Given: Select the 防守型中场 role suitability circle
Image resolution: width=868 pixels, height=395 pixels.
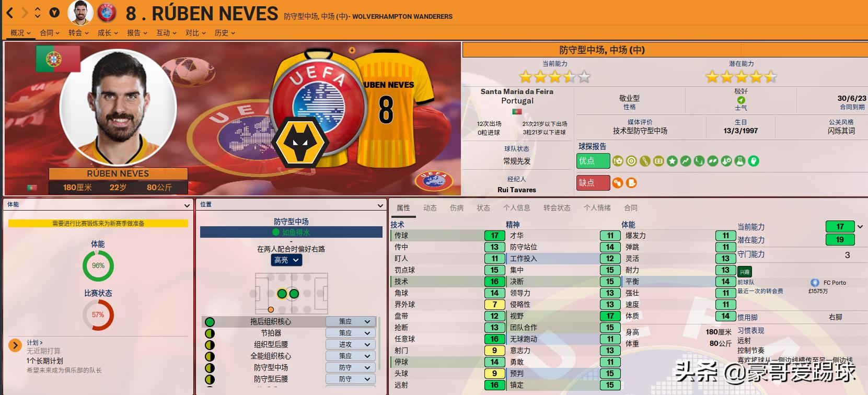Looking at the screenshot, I should pos(210,368).
